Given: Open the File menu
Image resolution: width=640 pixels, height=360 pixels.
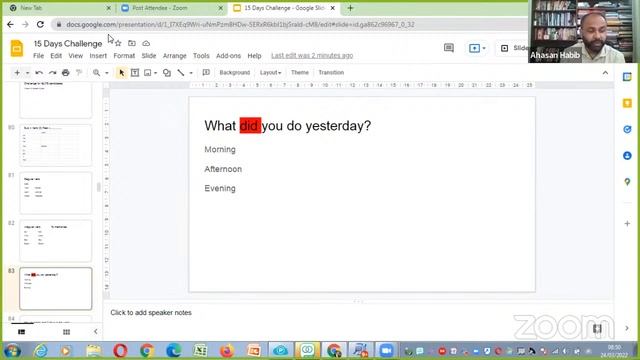Looking at the screenshot, I should [38, 56].
